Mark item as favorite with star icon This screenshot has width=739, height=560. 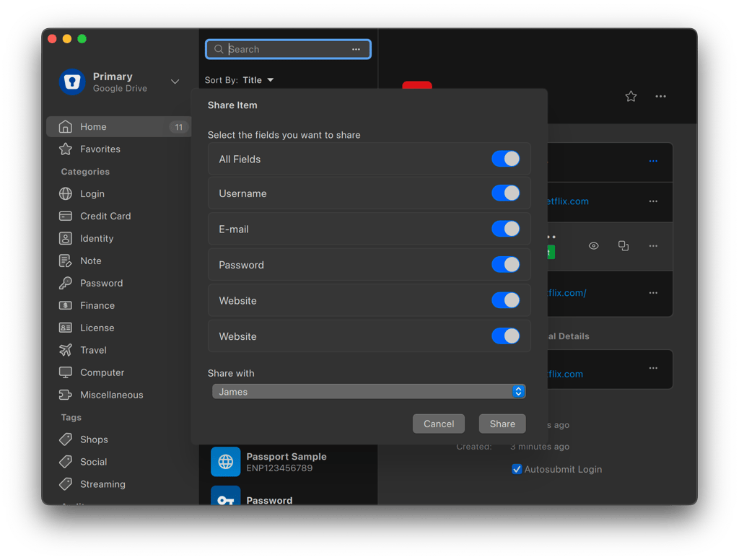(631, 97)
